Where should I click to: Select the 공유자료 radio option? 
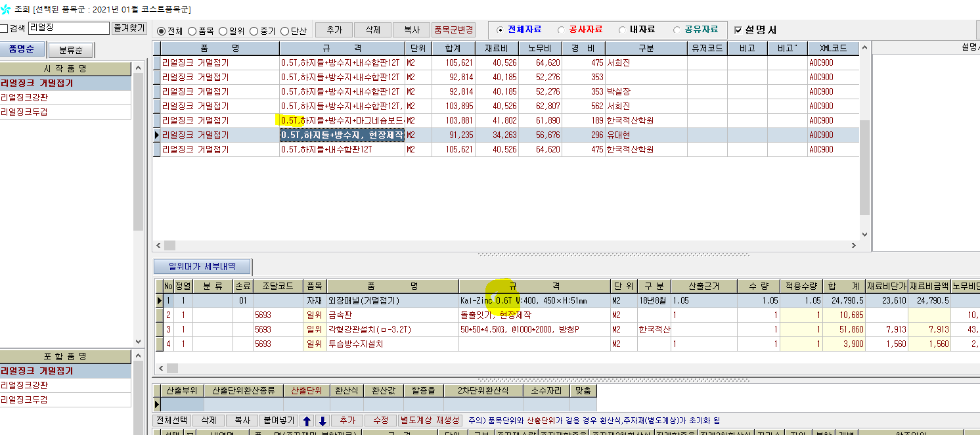point(677,30)
